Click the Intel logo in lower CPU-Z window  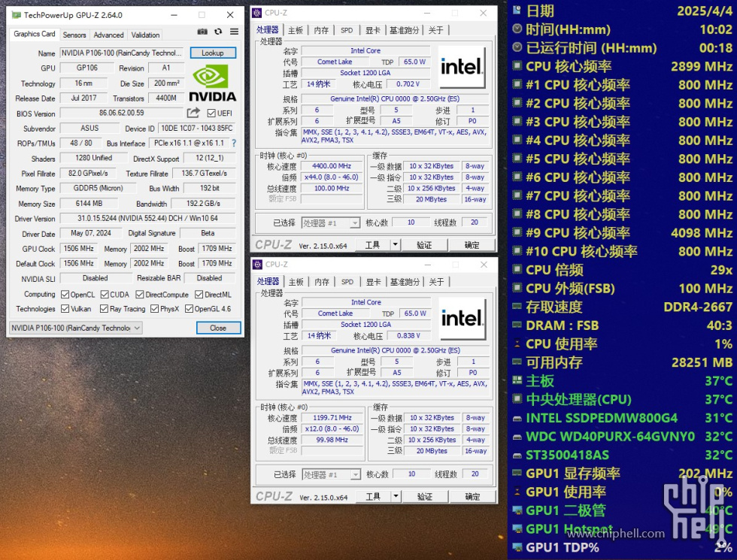tap(462, 319)
